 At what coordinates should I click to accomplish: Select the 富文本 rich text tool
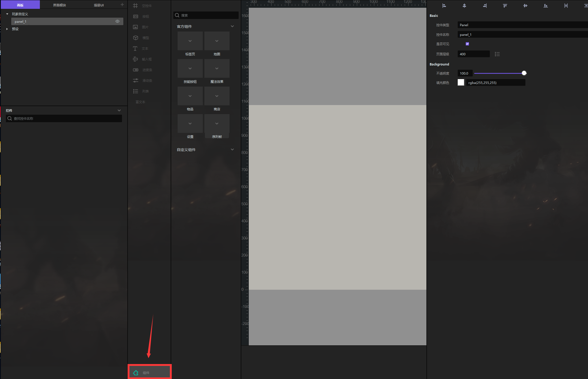click(140, 102)
